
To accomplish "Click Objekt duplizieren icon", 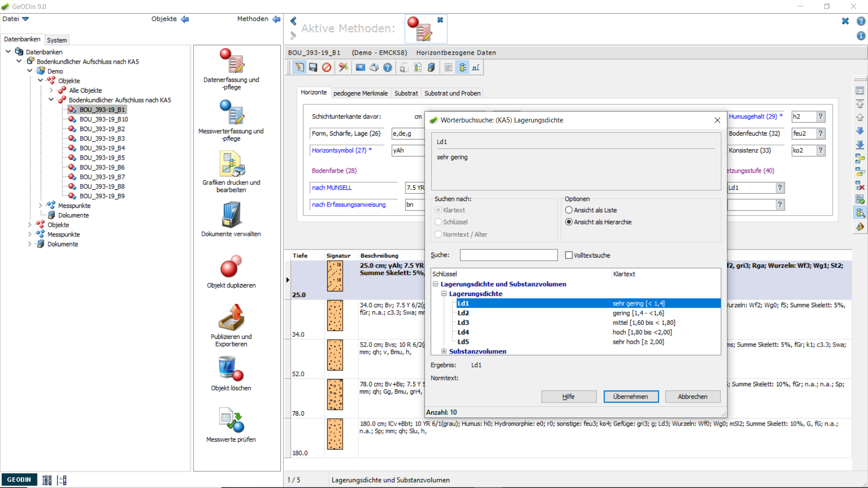I will click(231, 267).
